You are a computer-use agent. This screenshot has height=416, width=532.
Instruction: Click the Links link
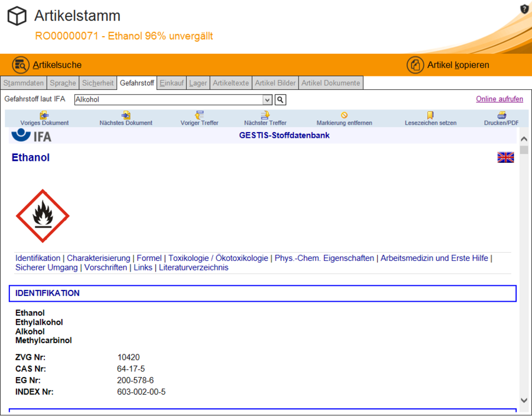143,267
